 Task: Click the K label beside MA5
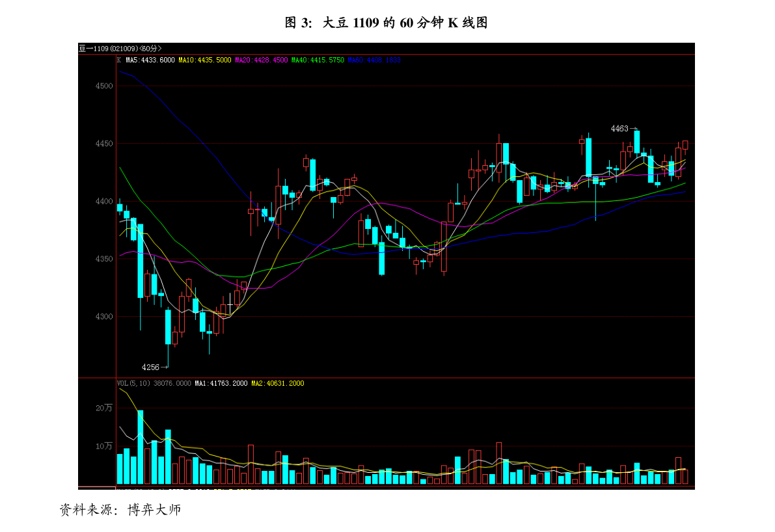[x=119, y=60]
